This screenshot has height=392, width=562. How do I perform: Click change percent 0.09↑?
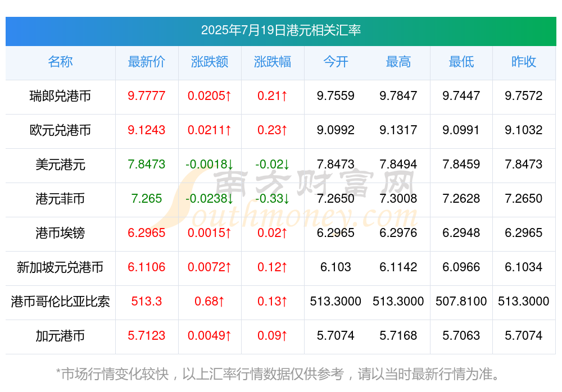[x=273, y=335]
